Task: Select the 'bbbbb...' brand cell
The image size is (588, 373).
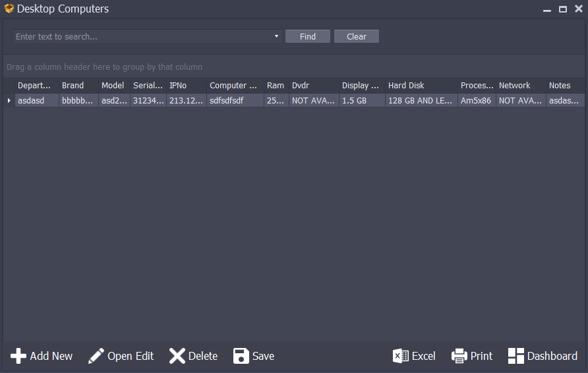Action: 78,100
